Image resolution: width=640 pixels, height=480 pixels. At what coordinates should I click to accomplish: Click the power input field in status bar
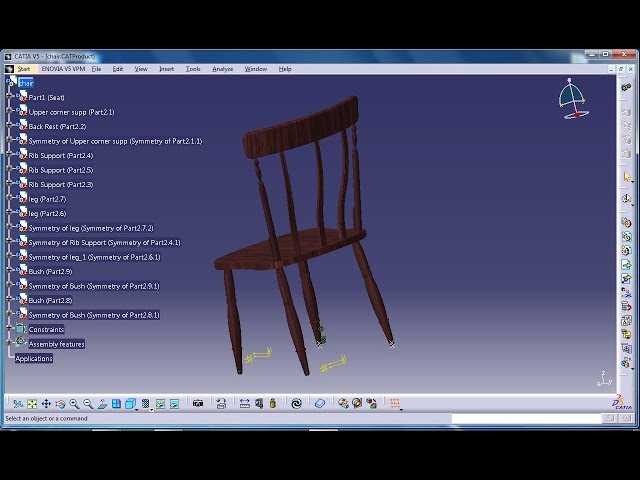pyautogui.click(x=526, y=418)
